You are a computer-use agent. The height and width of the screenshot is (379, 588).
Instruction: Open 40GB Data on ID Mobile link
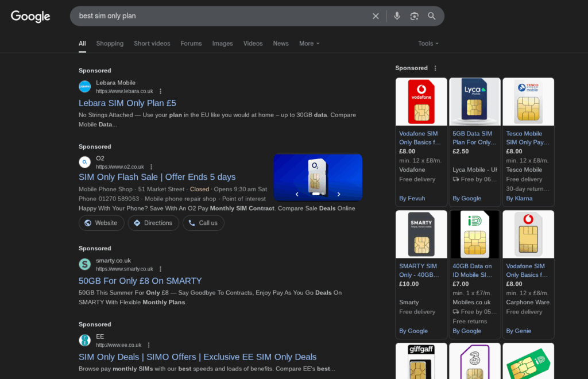tap(473, 270)
